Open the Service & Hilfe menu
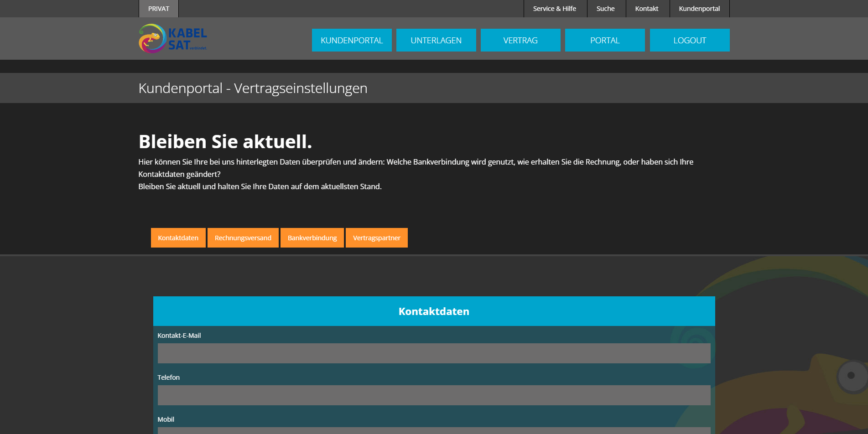Image resolution: width=868 pixels, height=434 pixels. click(x=555, y=9)
